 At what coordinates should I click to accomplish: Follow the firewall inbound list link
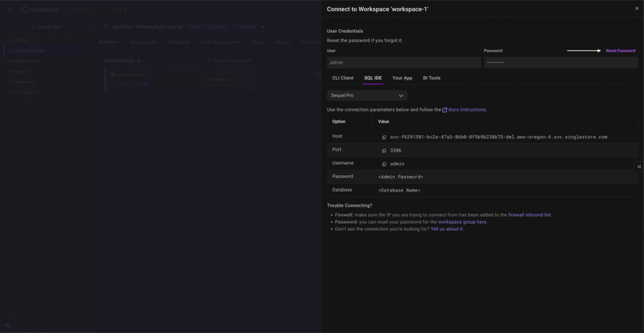530,215
